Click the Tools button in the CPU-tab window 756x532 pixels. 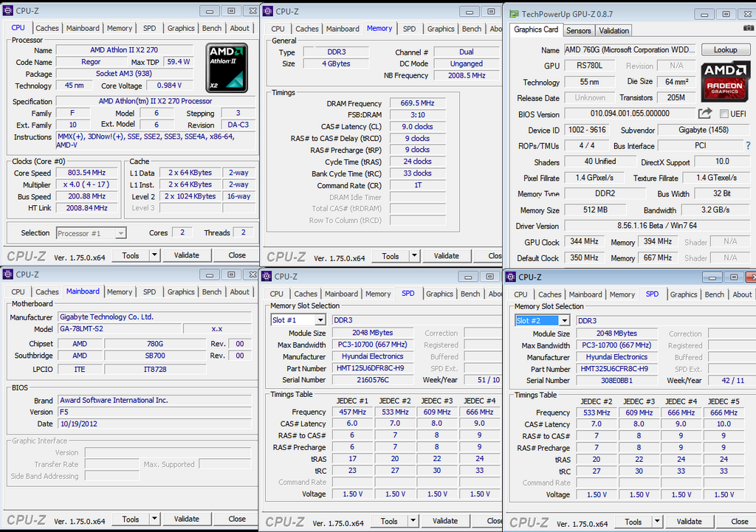coord(131,255)
